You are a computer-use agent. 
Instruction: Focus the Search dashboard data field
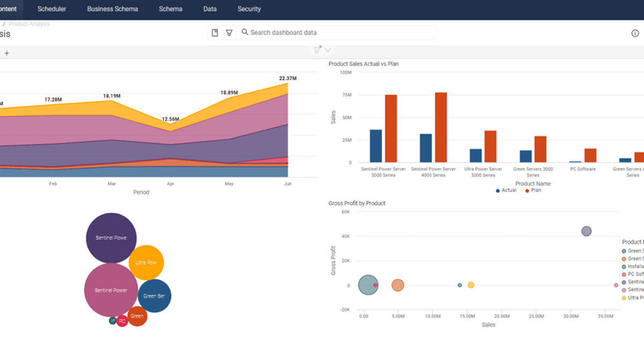(336, 33)
